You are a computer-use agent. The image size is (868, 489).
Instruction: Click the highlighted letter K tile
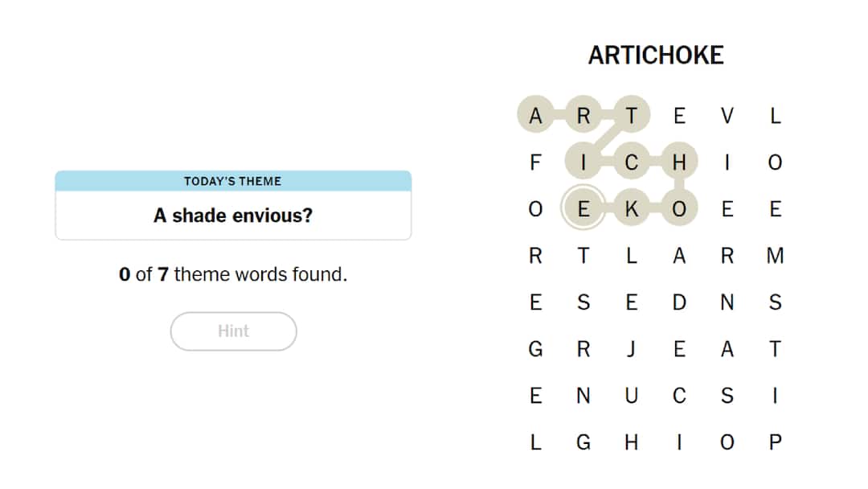point(632,208)
